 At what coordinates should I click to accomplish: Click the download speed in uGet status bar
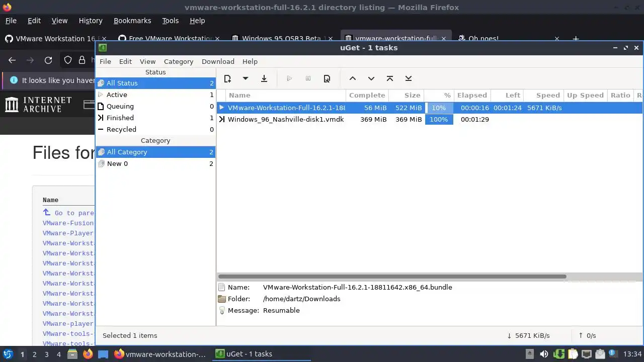point(528,335)
